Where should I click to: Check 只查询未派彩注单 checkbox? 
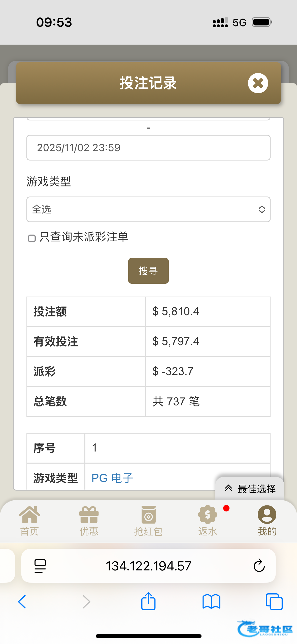(32, 238)
